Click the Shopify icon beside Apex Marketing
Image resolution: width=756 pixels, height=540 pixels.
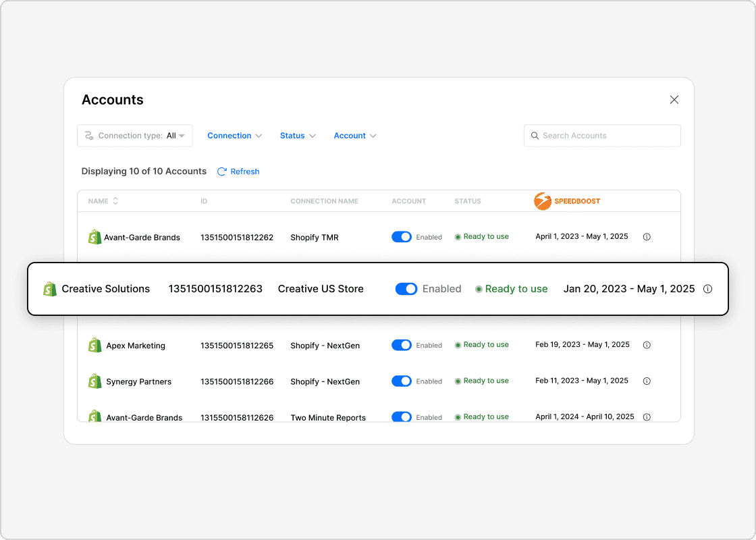[95, 345]
